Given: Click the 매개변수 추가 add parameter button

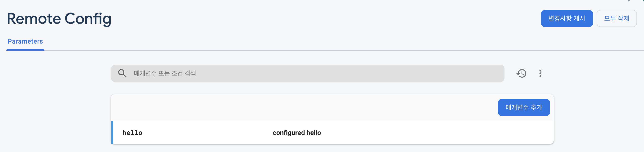Looking at the screenshot, I should pyautogui.click(x=523, y=107).
